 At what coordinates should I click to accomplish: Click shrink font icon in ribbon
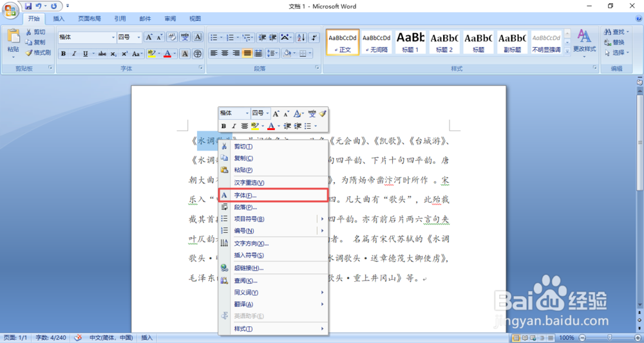160,37
